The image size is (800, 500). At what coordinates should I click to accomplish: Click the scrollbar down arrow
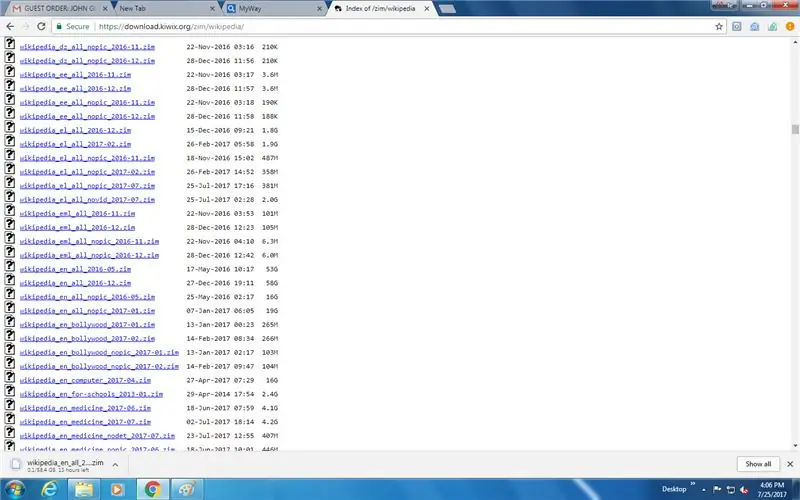795,446
